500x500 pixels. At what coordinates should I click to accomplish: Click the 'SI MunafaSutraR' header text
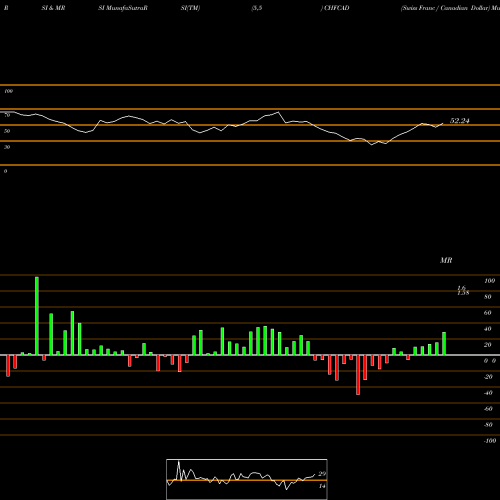point(123,8)
